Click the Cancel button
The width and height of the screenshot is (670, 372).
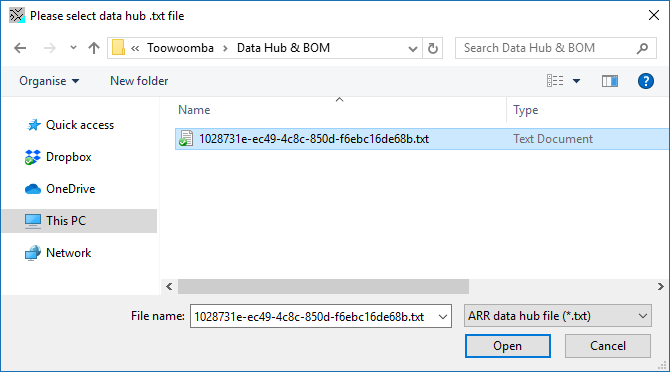click(x=608, y=346)
